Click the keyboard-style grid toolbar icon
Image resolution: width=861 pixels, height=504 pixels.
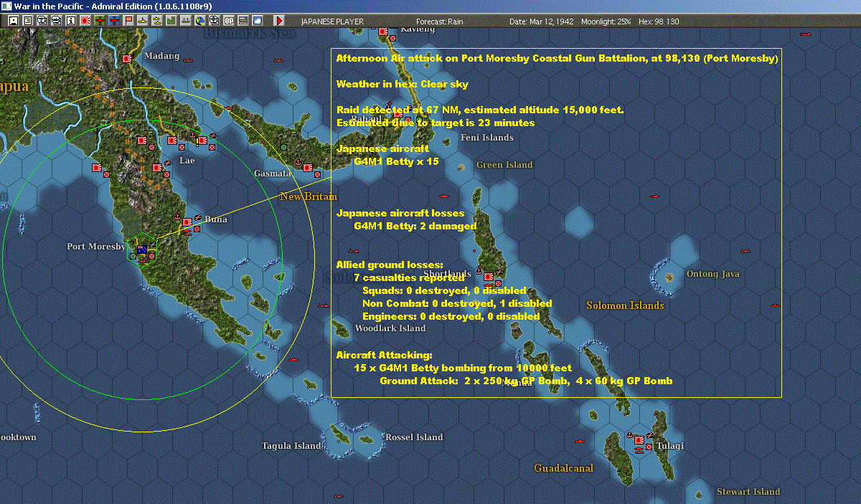[243, 21]
